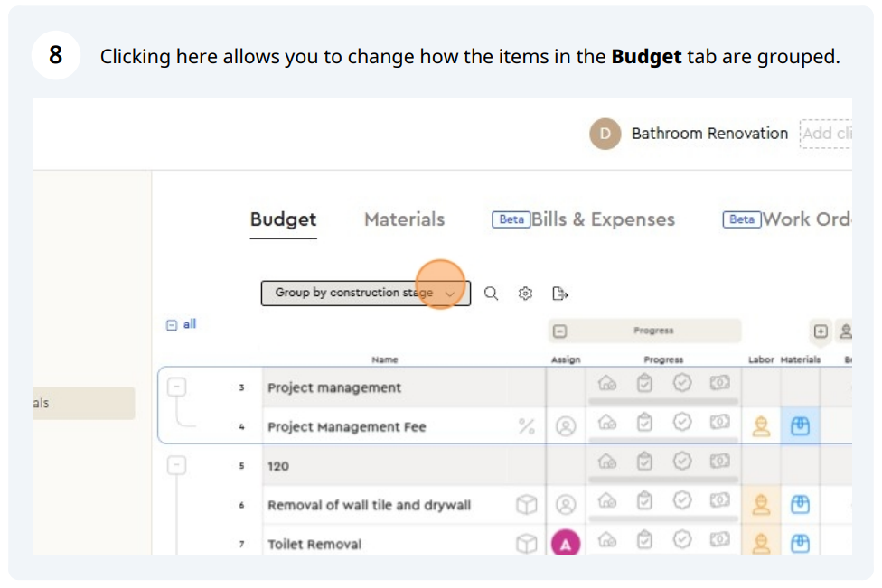Toggle clipboard progress status for Project Management Fee

[x=644, y=423]
